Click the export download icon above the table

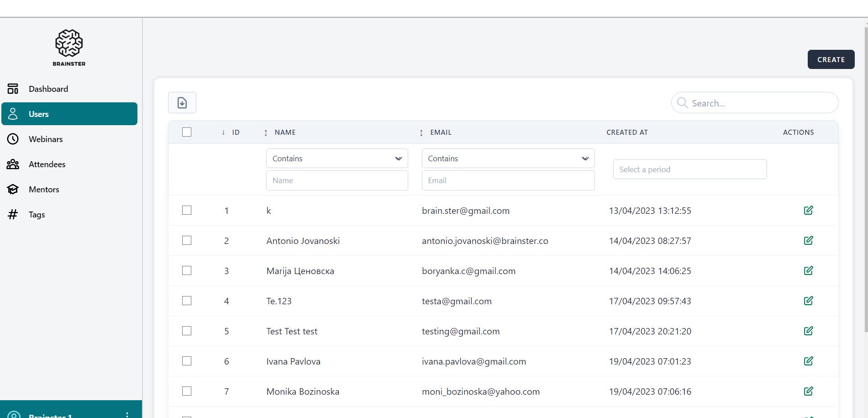point(182,103)
